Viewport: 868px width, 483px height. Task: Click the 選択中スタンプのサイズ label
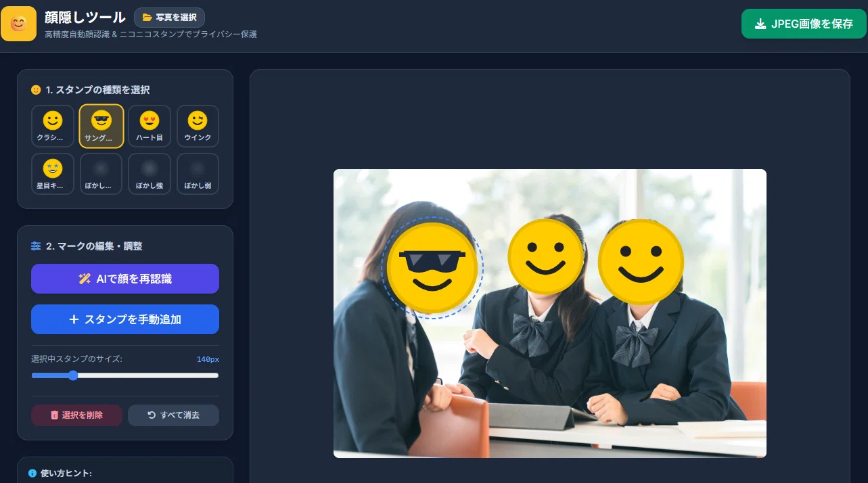click(x=76, y=359)
